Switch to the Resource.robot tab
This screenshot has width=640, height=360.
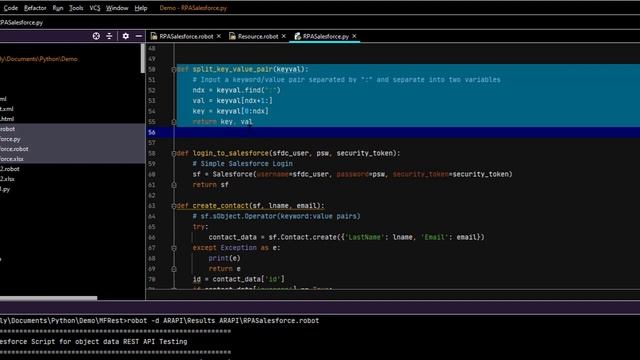258,36
